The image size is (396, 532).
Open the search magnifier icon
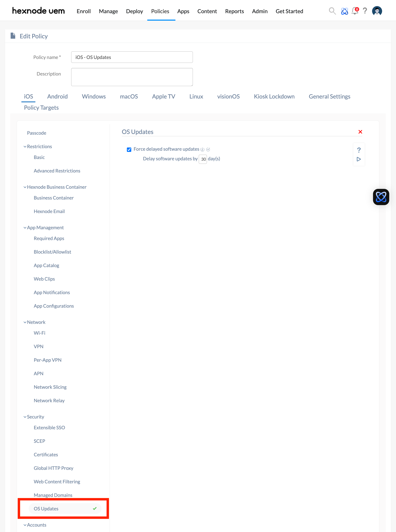pyautogui.click(x=332, y=11)
